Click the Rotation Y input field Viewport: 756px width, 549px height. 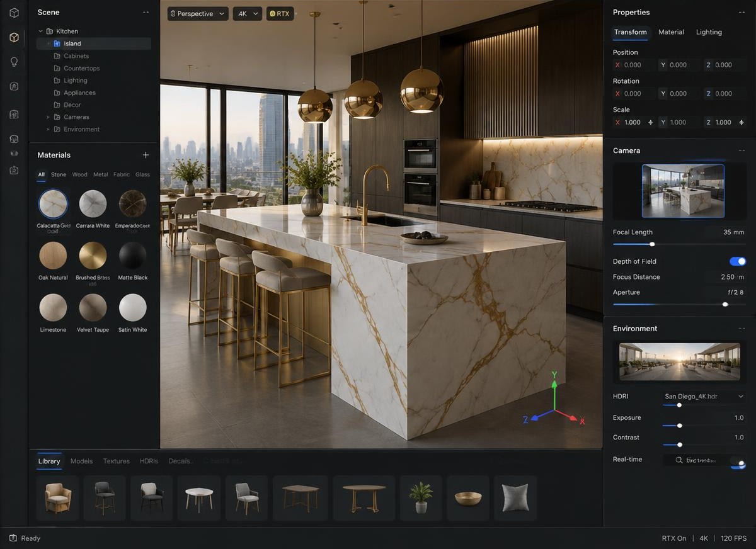(679, 93)
